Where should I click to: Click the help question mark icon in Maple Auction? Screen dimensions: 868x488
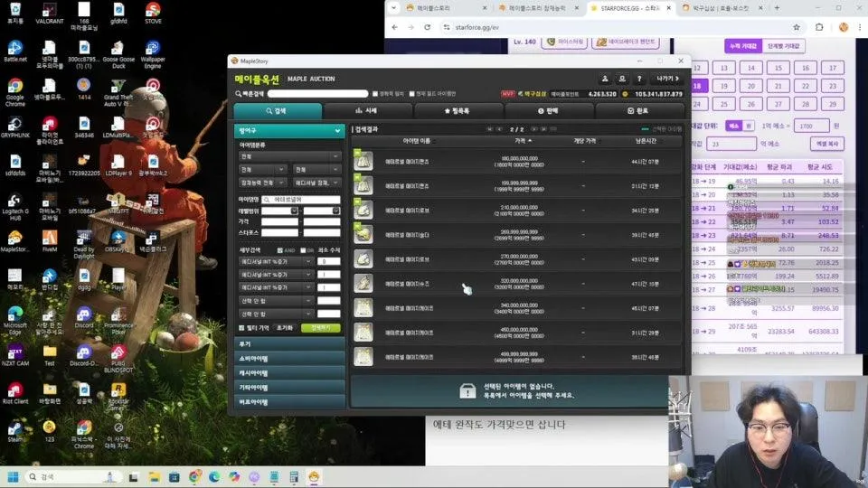(x=639, y=80)
